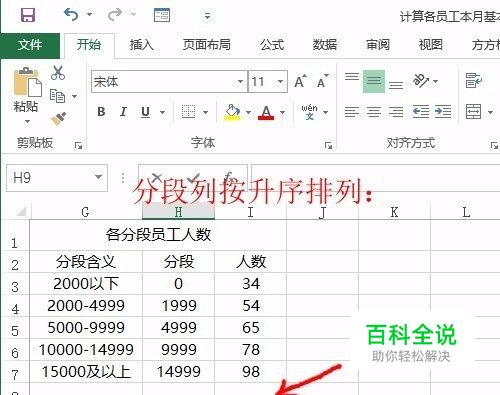This screenshot has height=395, width=500.
Task: Increase indent
Action: (x=443, y=112)
